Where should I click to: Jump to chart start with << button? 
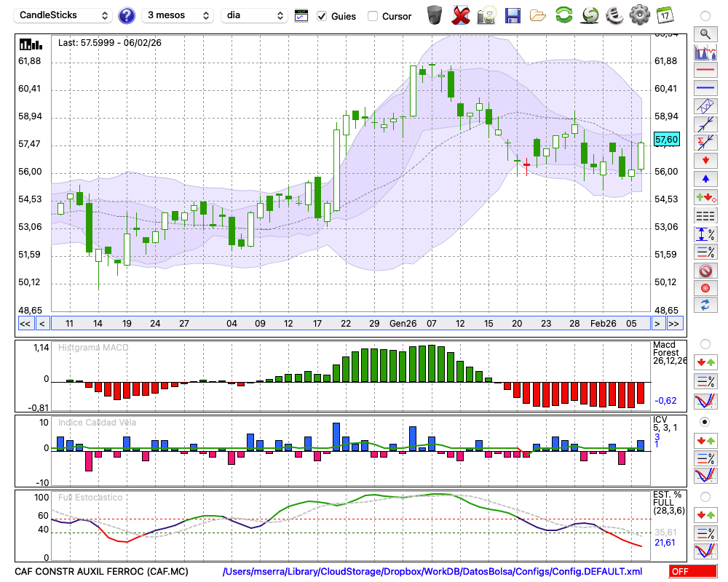coord(25,324)
